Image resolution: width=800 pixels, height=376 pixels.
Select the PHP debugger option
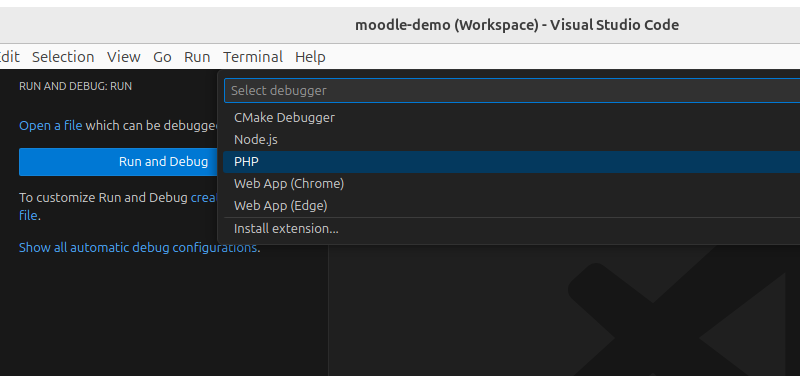point(511,162)
